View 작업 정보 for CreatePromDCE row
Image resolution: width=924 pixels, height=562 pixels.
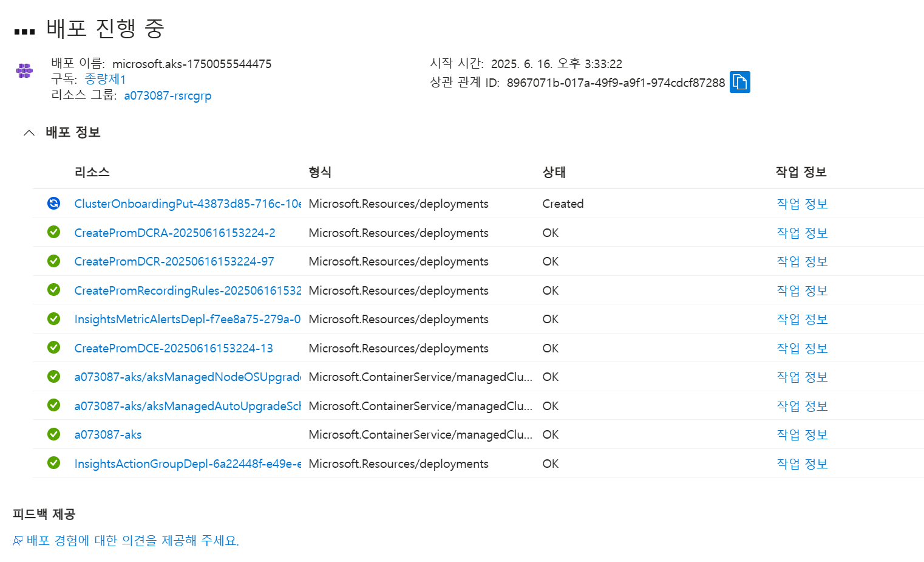point(802,348)
